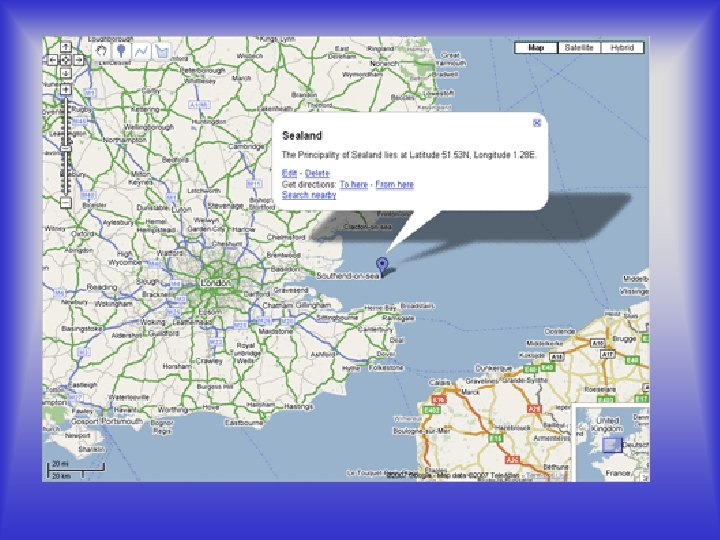Click the Folkestone label on the map
This screenshot has width=720, height=540.
pos(386,368)
